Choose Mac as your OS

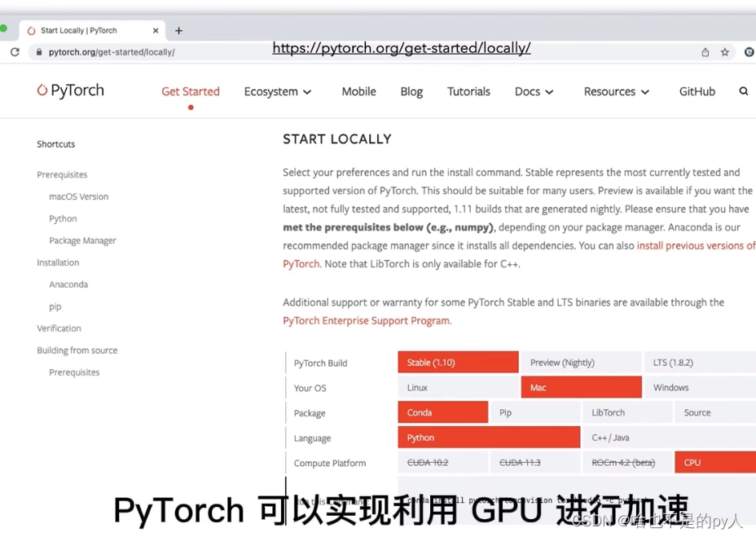[x=581, y=387]
